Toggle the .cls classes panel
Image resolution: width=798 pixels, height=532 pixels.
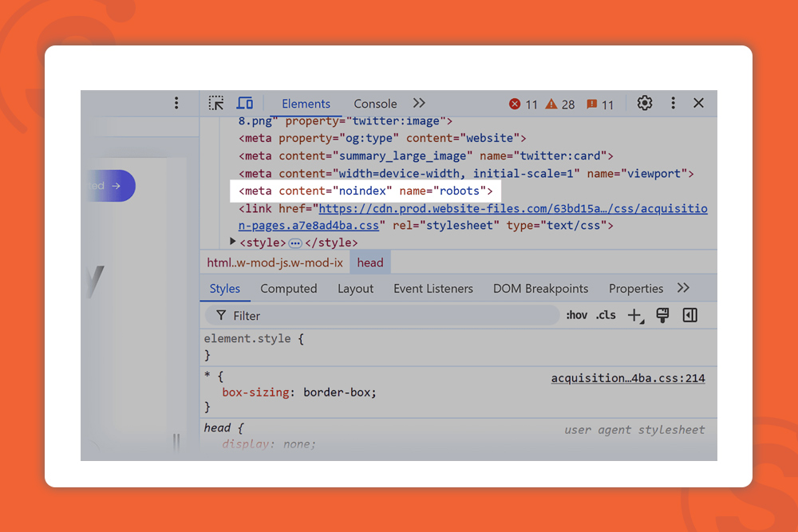click(606, 315)
